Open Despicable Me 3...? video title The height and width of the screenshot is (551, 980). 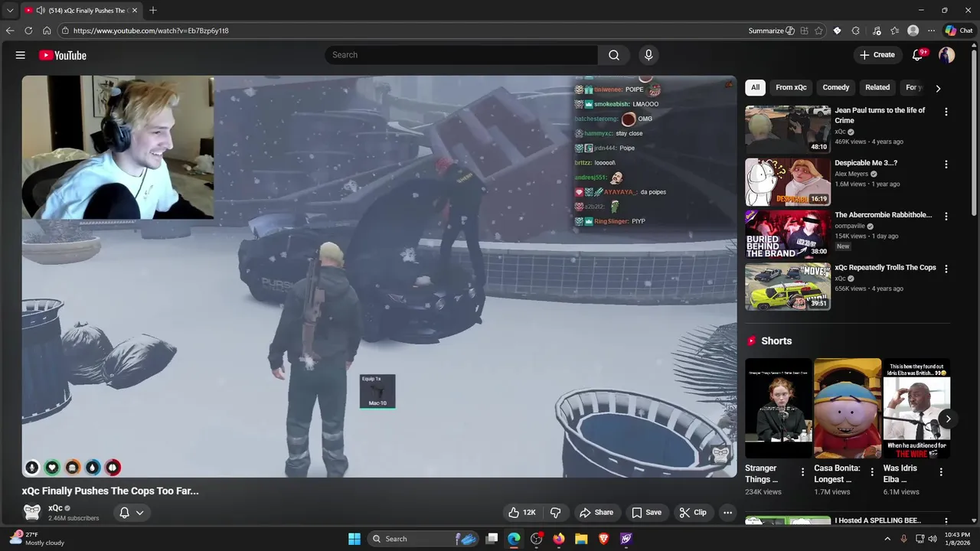(x=866, y=163)
